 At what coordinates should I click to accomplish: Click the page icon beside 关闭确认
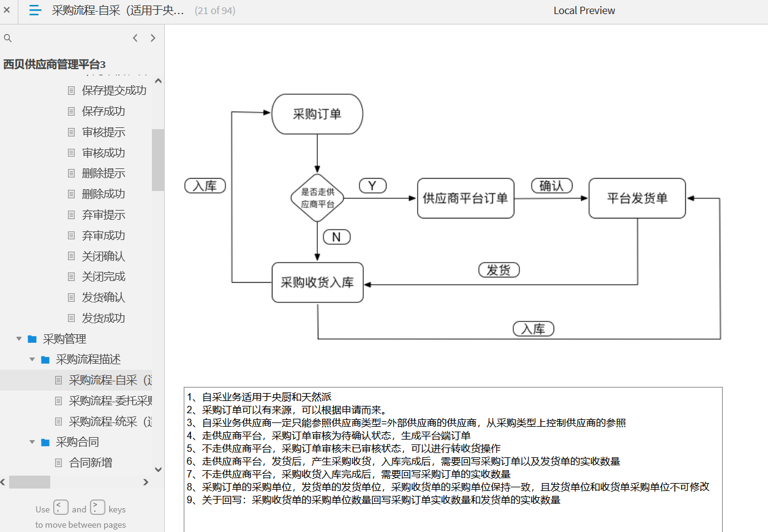point(72,257)
